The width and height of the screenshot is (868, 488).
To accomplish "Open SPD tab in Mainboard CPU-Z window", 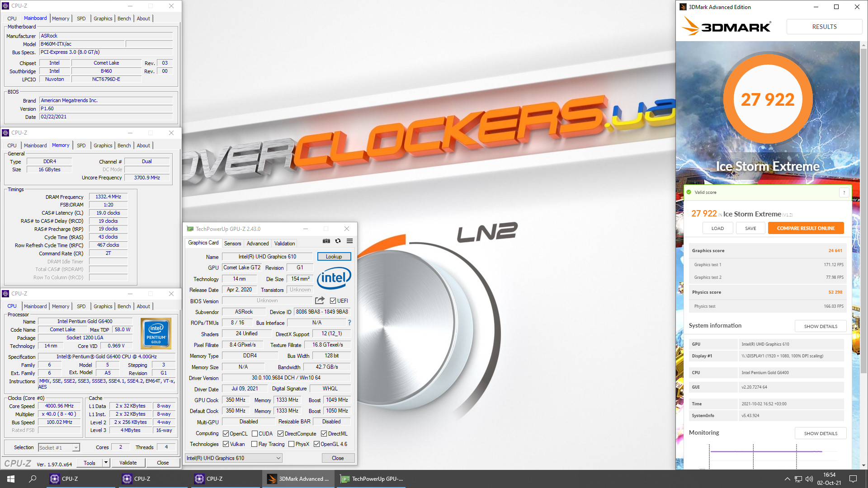I will tap(81, 19).
